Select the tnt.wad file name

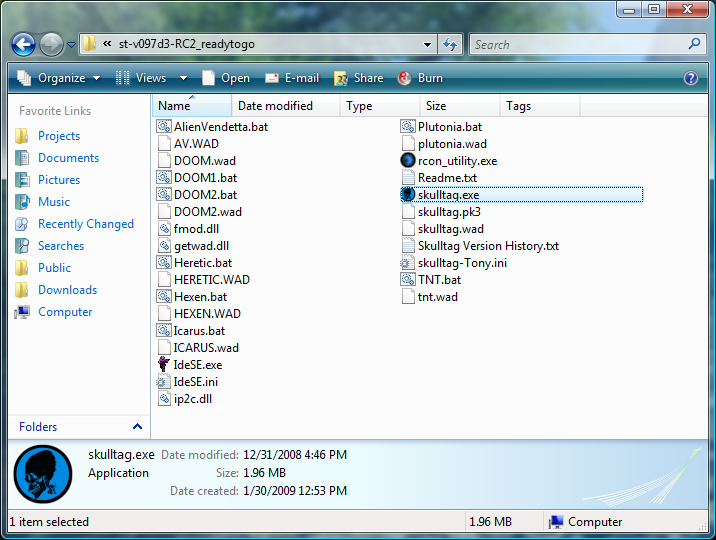click(437, 297)
